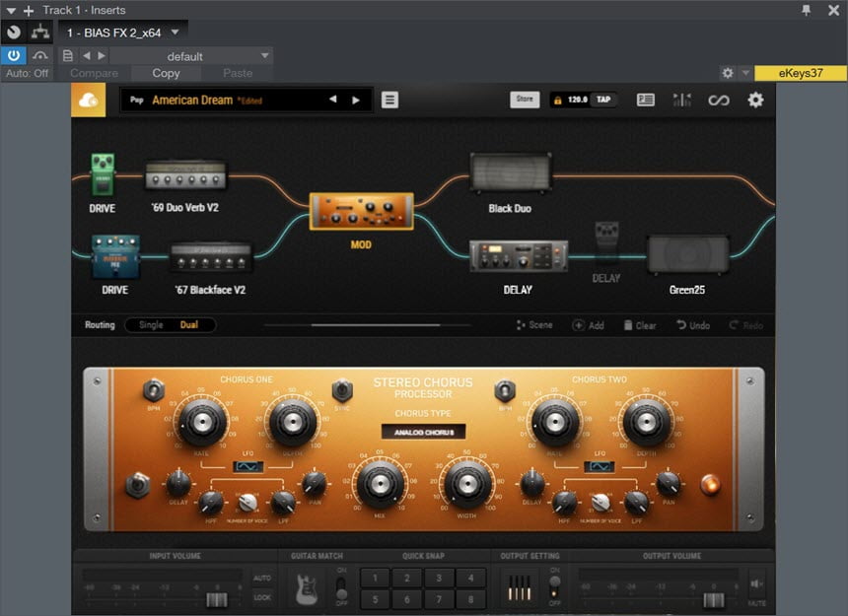Open the Output Setting EQ icon
848x616 pixels.
coord(520,587)
